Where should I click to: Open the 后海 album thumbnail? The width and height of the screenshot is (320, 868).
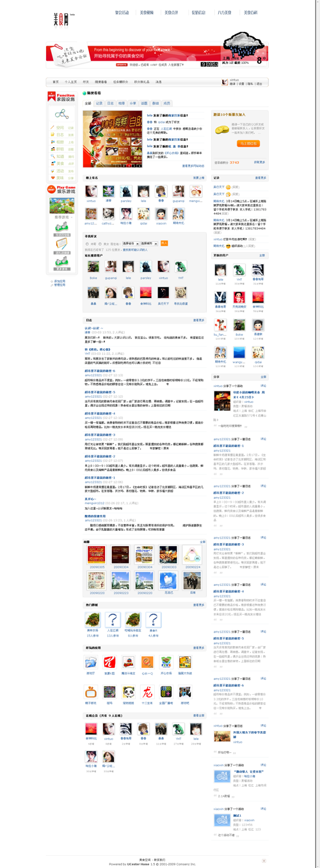[x=192, y=580]
